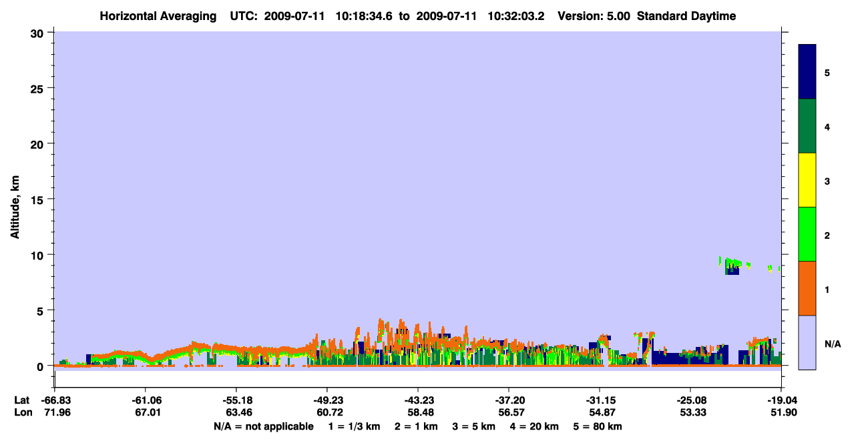Viewport: 868px width, 445px height.
Task: Click the 0 altitude tick label
Action: pyautogui.click(x=41, y=366)
